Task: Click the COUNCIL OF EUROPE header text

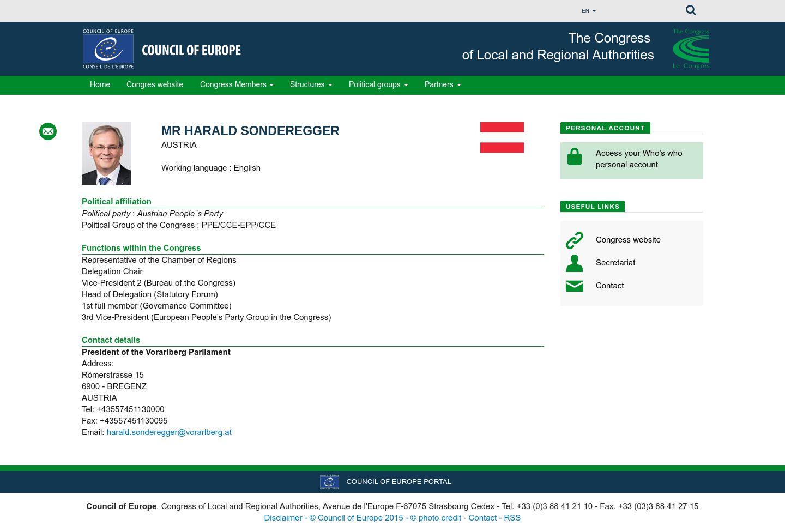Action: [x=191, y=50]
